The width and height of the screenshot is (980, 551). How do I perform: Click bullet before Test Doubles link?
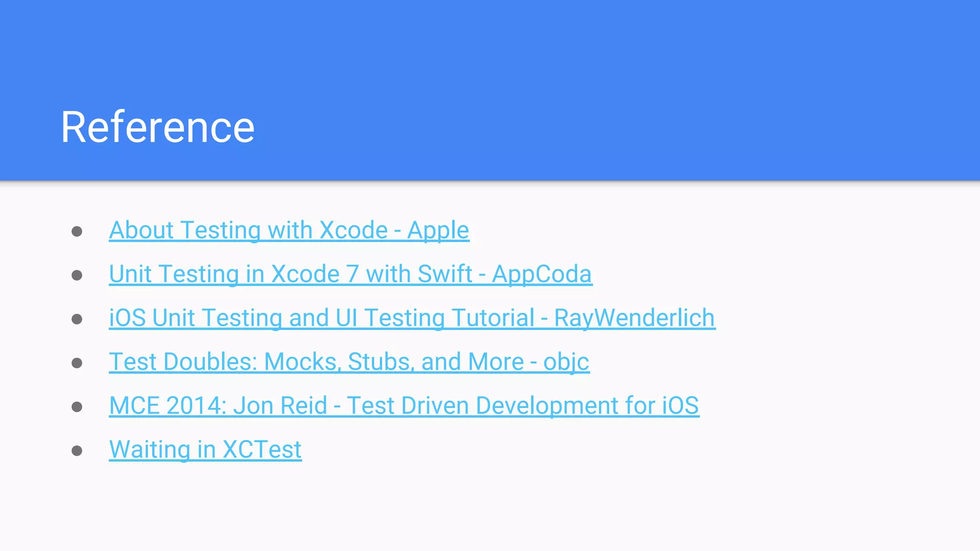pyautogui.click(x=77, y=364)
